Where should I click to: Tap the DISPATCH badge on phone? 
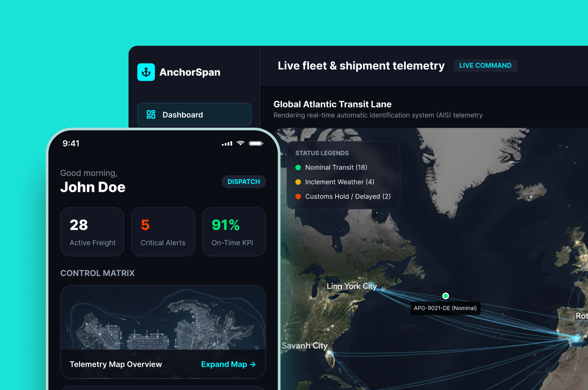[244, 182]
